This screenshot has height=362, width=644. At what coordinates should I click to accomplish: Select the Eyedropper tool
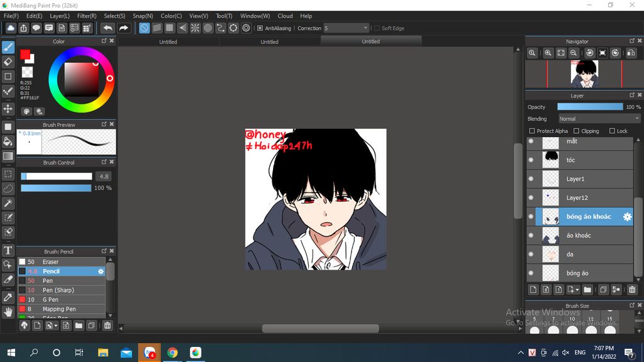(x=8, y=297)
